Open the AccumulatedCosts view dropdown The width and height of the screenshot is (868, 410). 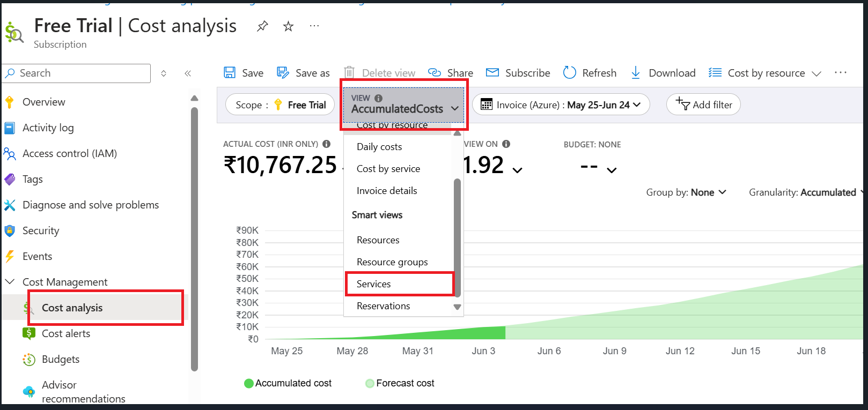tap(403, 105)
